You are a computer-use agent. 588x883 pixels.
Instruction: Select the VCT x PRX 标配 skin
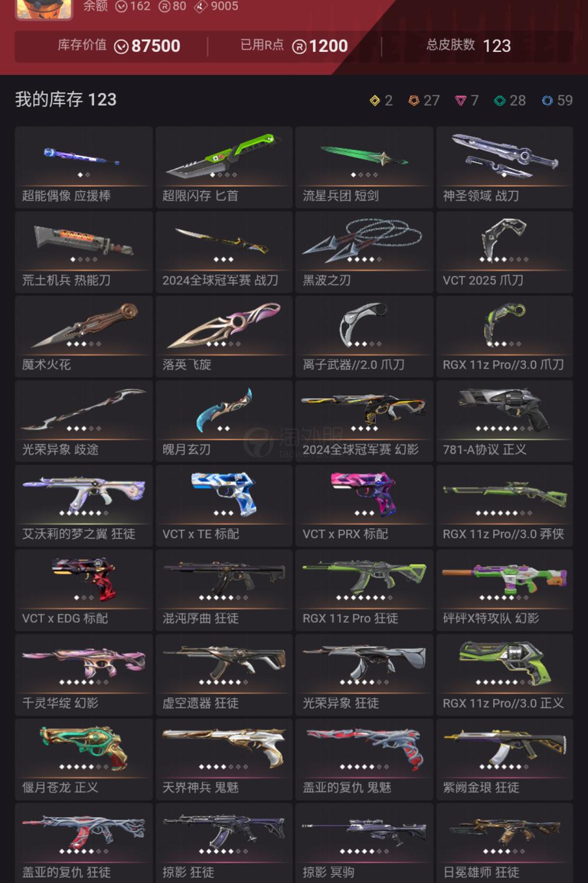click(x=364, y=505)
